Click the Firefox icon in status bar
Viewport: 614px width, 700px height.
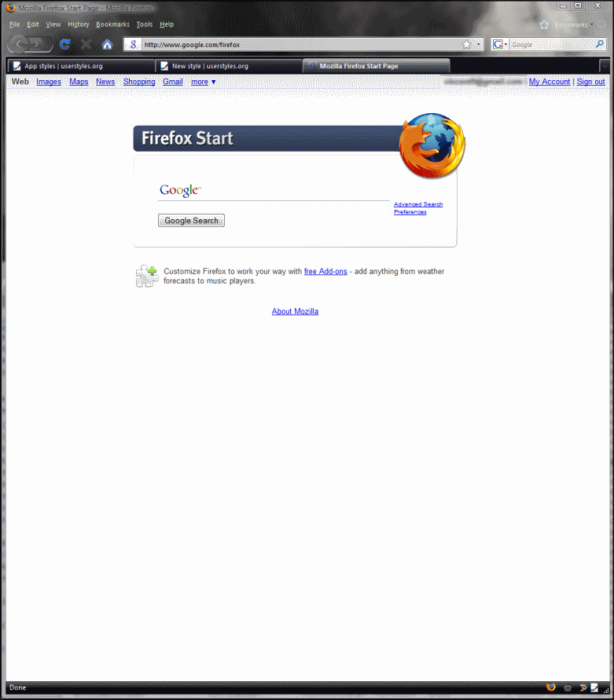click(551, 687)
